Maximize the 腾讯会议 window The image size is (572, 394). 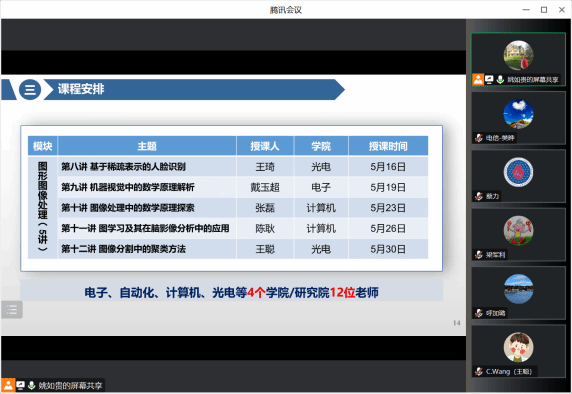pyautogui.click(x=544, y=10)
